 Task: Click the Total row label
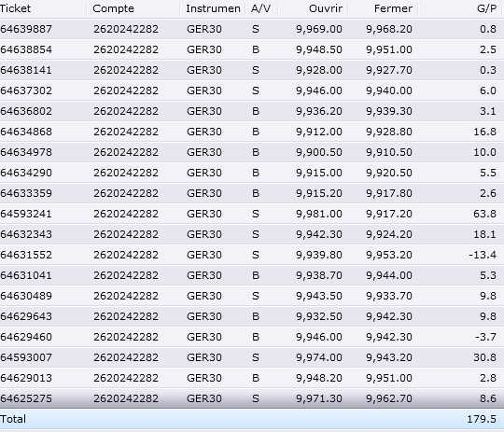[x=13, y=419]
